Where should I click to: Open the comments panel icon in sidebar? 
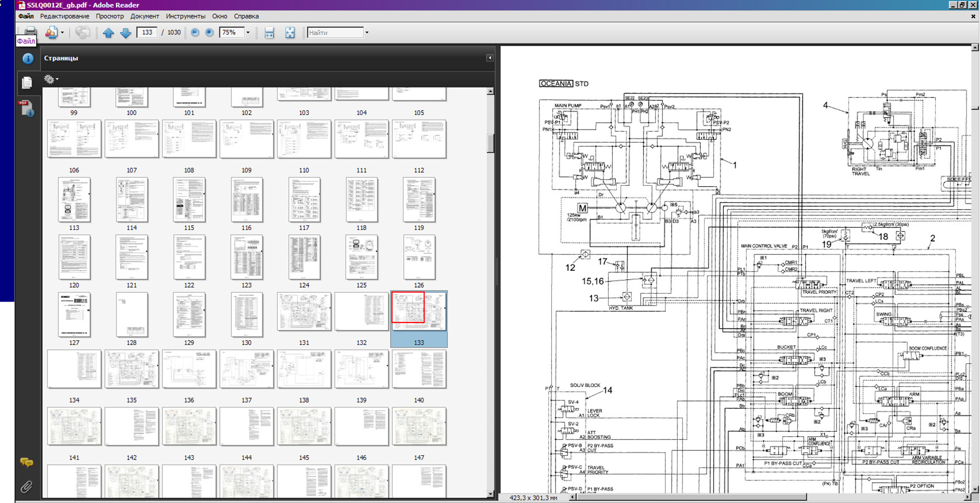coord(26,462)
